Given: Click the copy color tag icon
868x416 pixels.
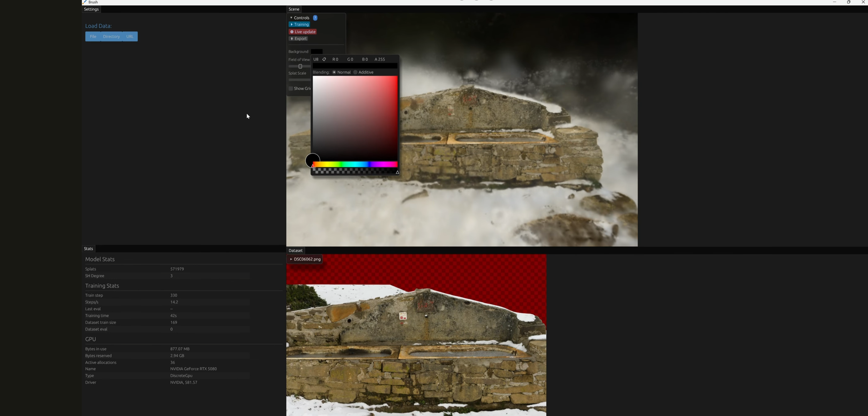Looking at the screenshot, I should click(324, 59).
